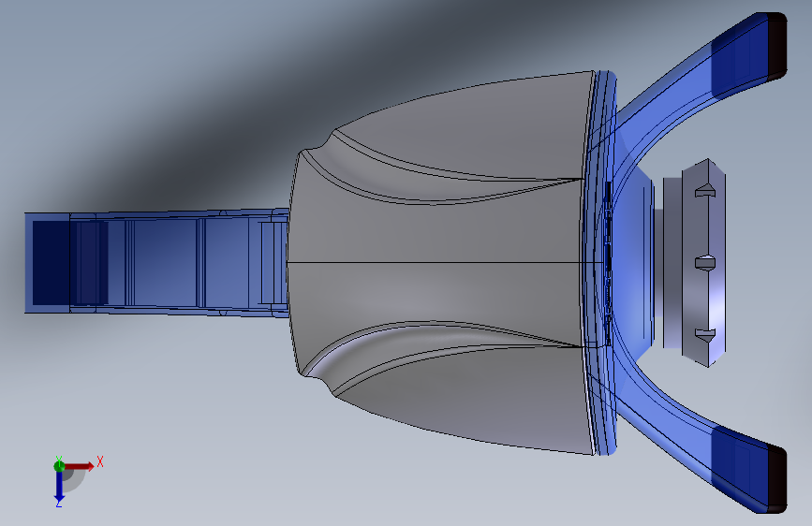Click the green Y axis dot on the triad
Screen dimensions: 812x526
coord(59,466)
